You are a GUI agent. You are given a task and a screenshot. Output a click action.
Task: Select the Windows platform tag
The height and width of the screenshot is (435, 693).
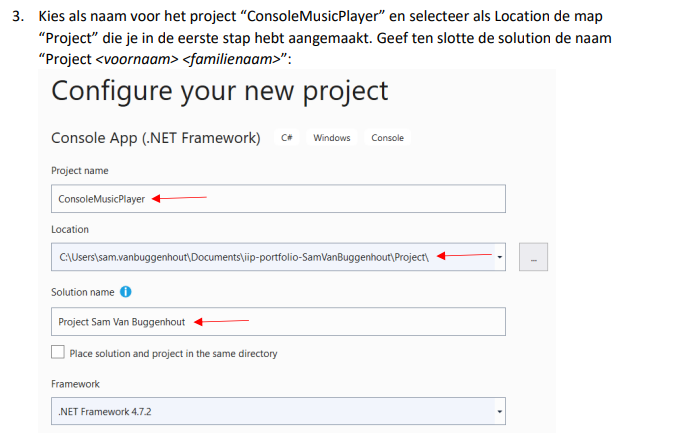pos(332,137)
